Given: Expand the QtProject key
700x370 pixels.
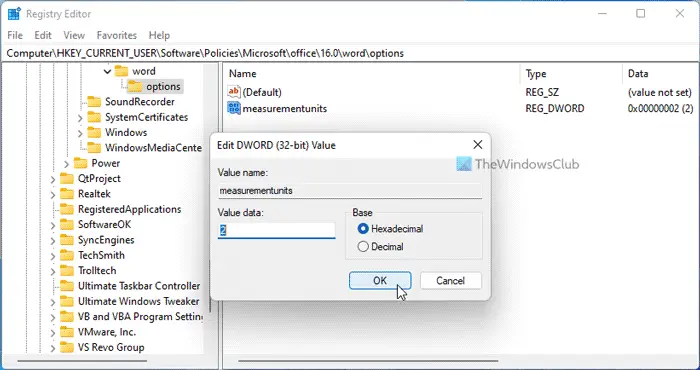Looking at the screenshot, I should click(x=53, y=179).
